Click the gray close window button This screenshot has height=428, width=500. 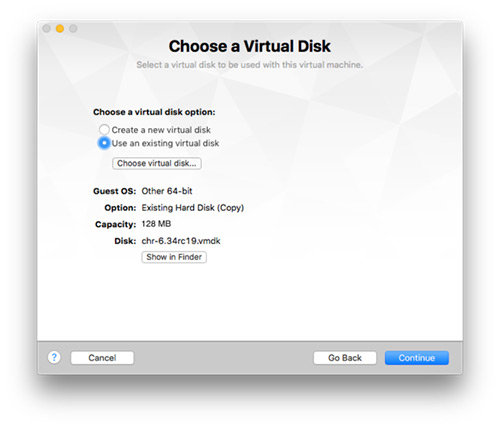coord(47,29)
